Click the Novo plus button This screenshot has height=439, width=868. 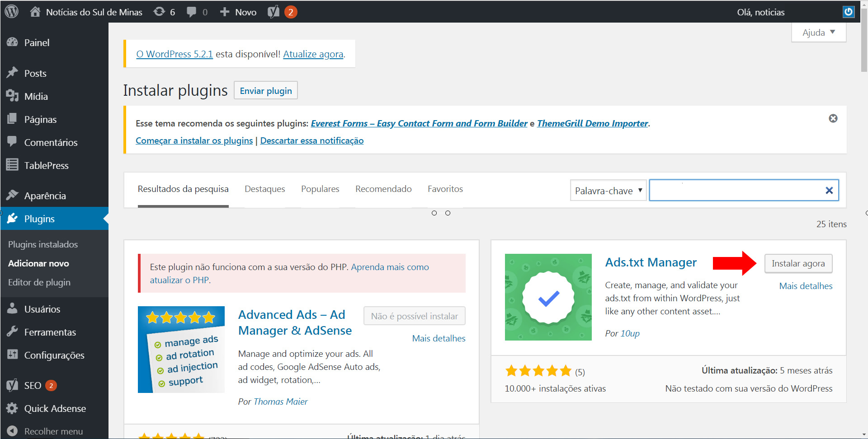pos(238,12)
